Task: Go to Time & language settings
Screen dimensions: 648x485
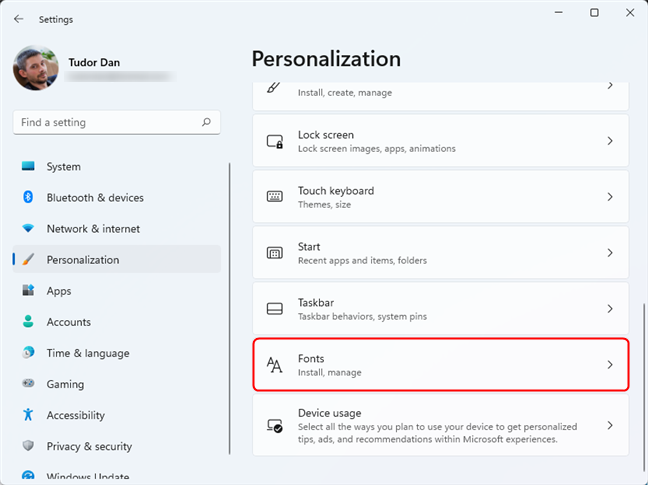Action: click(x=117, y=353)
